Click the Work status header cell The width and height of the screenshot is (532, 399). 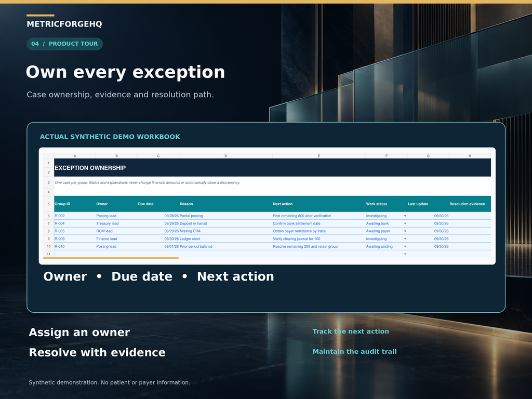[x=387, y=204]
